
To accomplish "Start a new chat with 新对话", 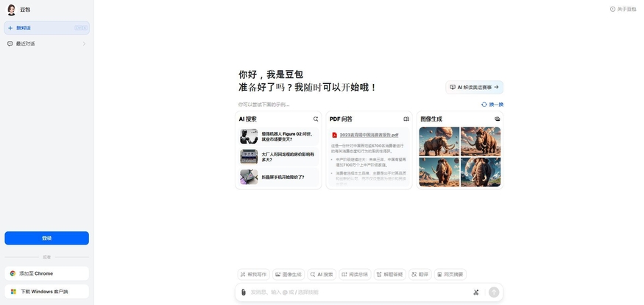I will point(47,28).
